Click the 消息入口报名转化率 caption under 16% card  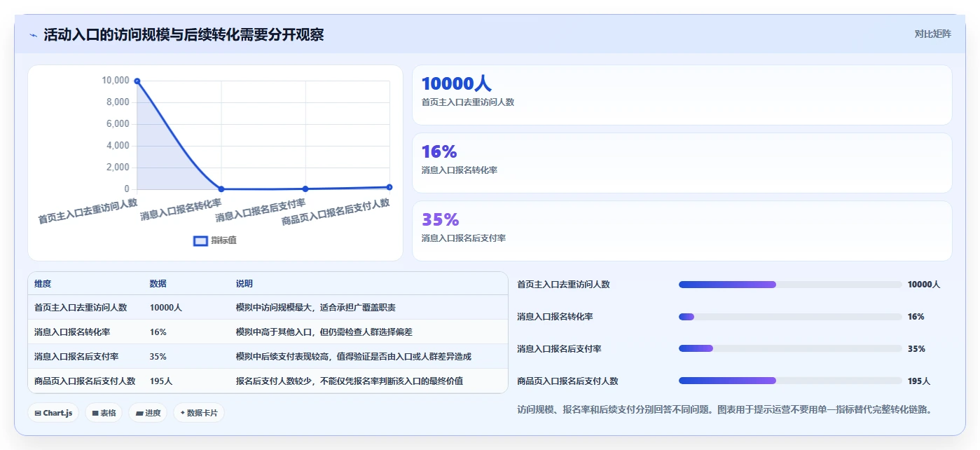pos(460,170)
